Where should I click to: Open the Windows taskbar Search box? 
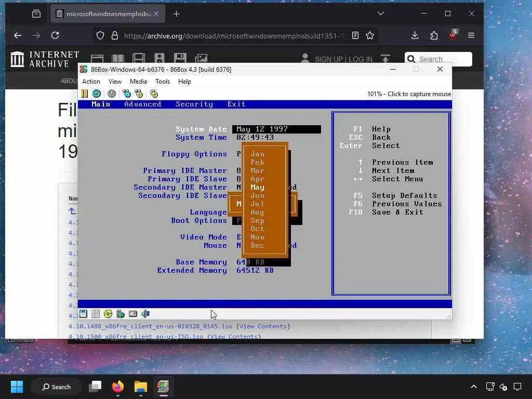pyautogui.click(x=56, y=387)
